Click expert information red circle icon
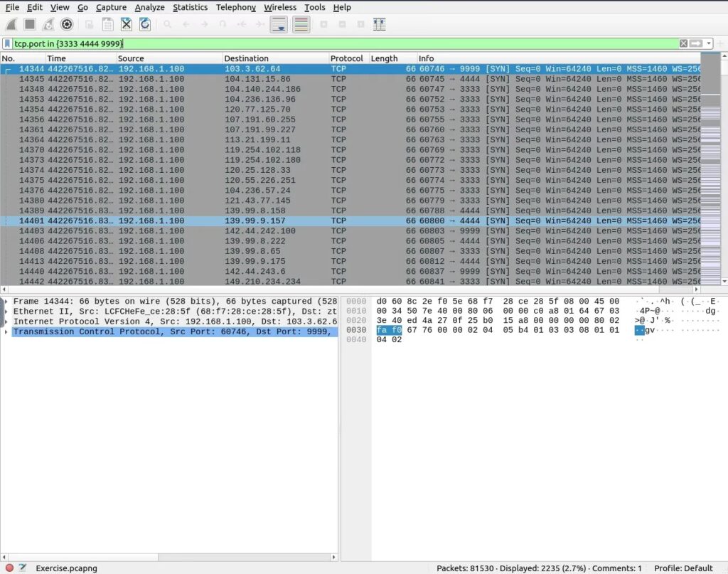Screen dimensions: 728x574 9,568
